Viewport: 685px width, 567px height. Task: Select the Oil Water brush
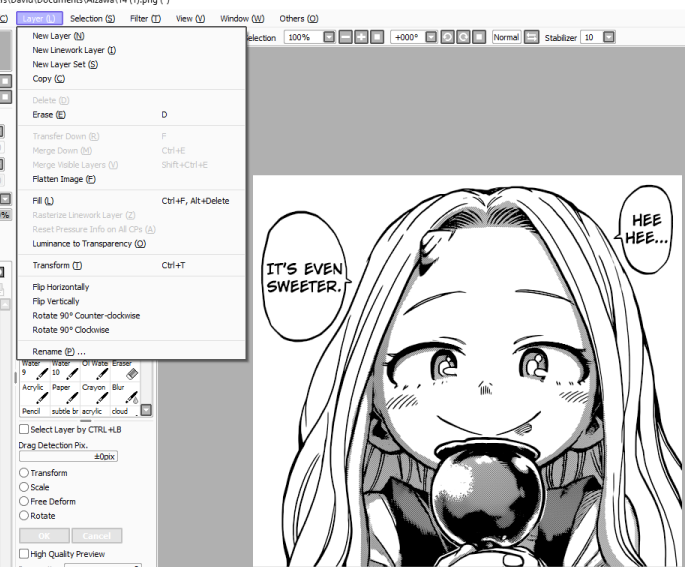tap(95, 370)
